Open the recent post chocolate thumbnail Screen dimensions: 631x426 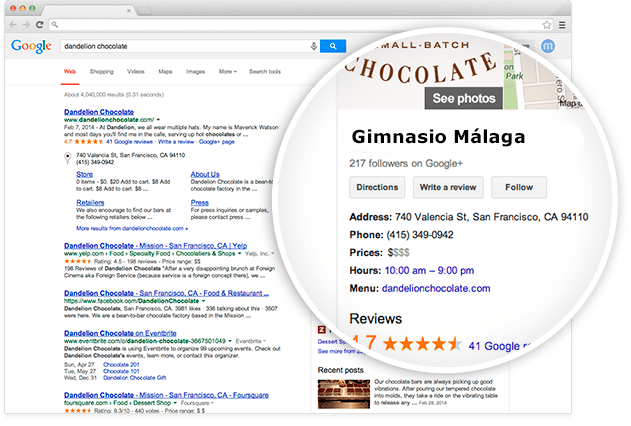click(344, 394)
